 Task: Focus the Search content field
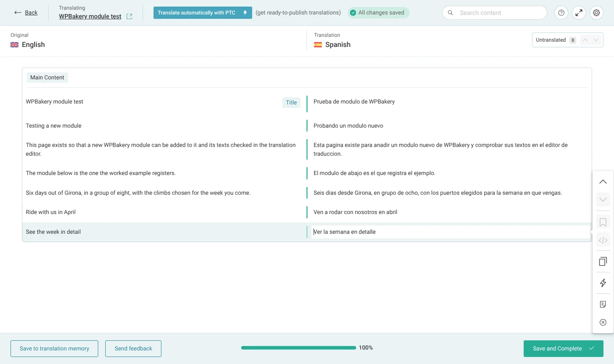point(495,13)
